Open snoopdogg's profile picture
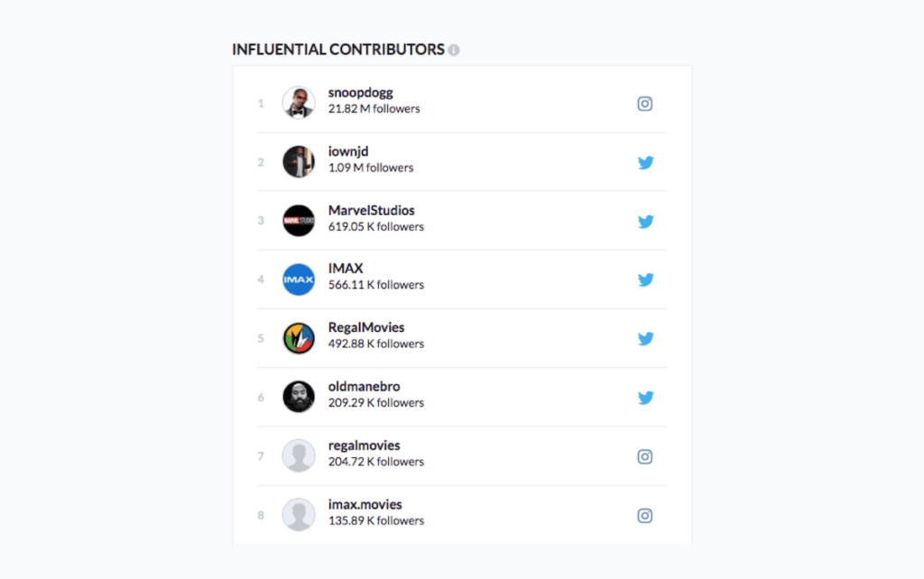 click(299, 103)
